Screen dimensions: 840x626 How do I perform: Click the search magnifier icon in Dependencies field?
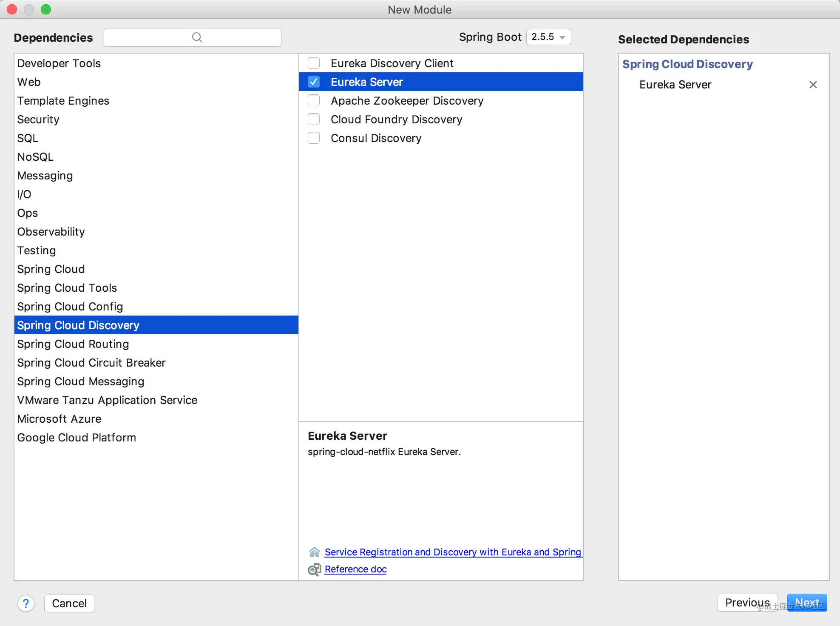(x=197, y=37)
